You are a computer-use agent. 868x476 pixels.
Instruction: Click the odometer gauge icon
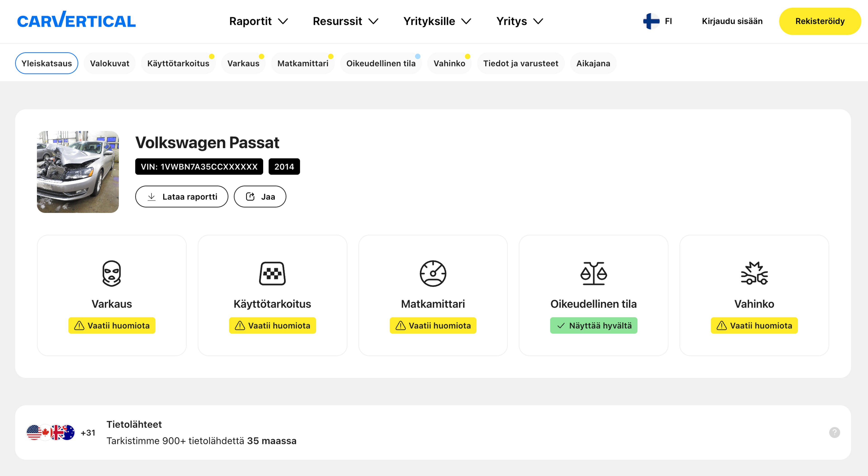[x=433, y=273]
